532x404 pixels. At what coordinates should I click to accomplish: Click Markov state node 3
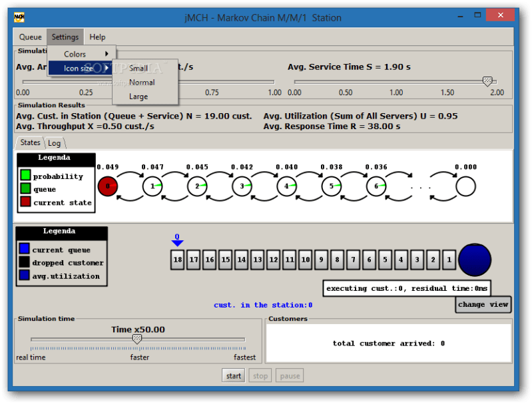pyautogui.click(x=242, y=186)
